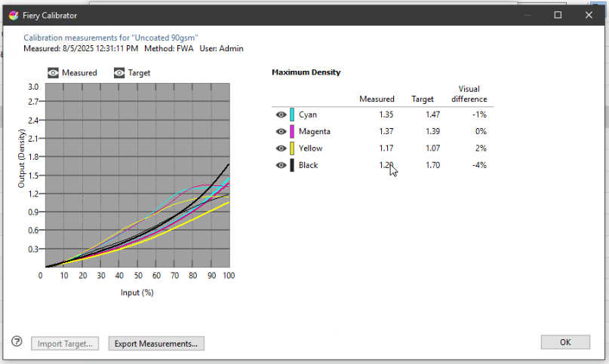Click the Fiery Calibrator app icon
609x364 pixels.
click(14, 16)
